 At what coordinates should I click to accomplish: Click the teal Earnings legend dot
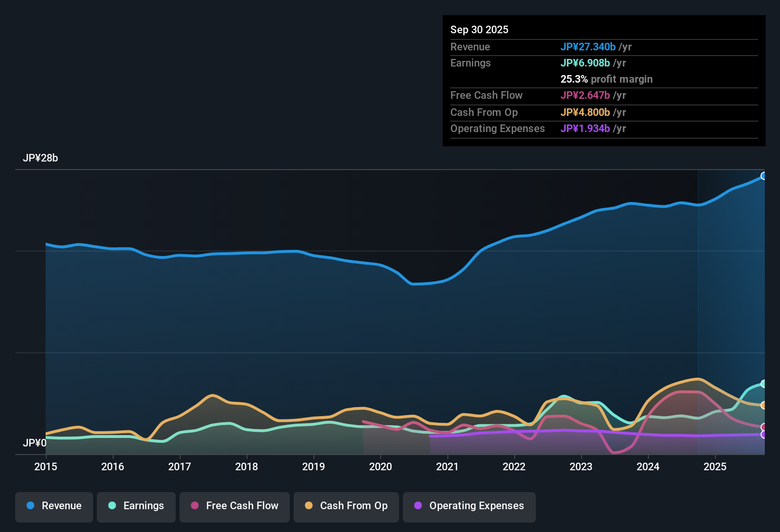[x=112, y=506]
